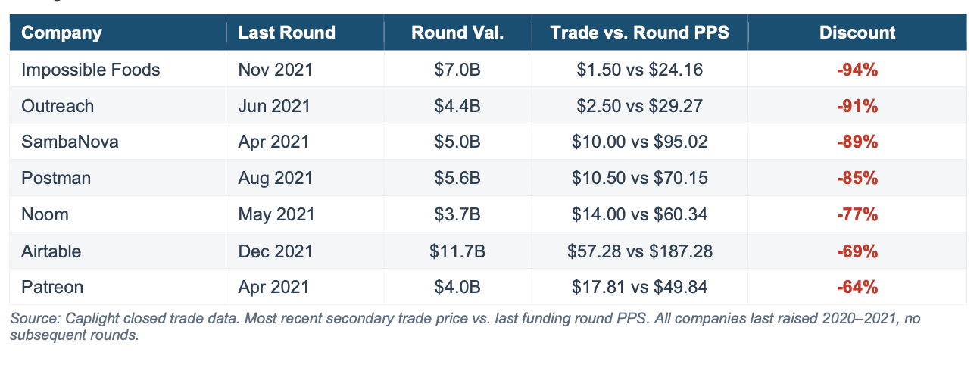Click the -94% discount value
Image resolution: width=980 pixels, height=368 pixels.
click(x=857, y=70)
